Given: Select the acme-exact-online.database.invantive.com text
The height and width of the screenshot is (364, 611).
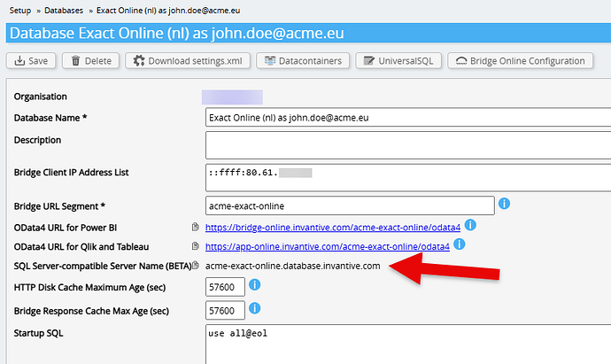Looking at the screenshot, I should tap(292, 266).
